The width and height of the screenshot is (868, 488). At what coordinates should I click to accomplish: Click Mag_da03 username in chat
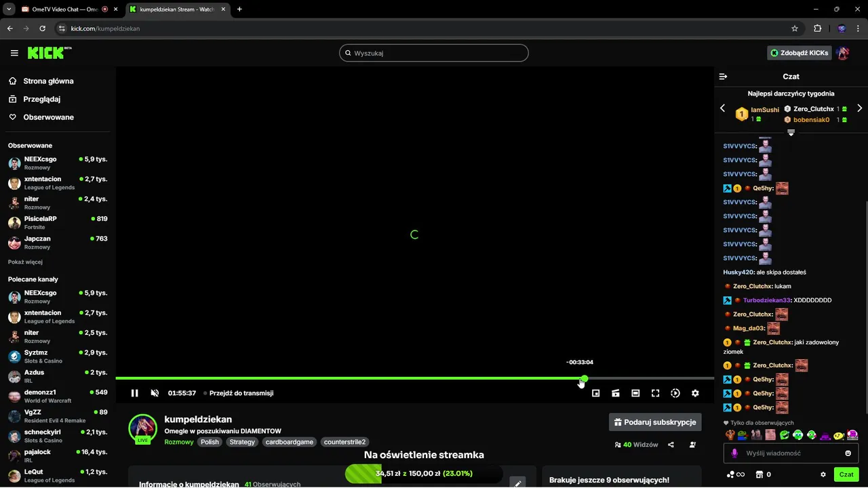tap(749, 328)
